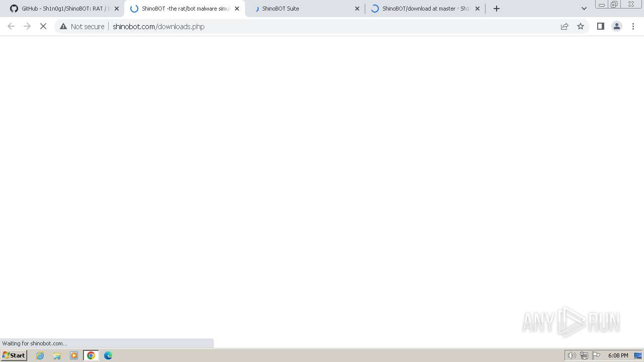
Task: Minimize the Chrome window
Action: pyautogui.click(x=601, y=5)
